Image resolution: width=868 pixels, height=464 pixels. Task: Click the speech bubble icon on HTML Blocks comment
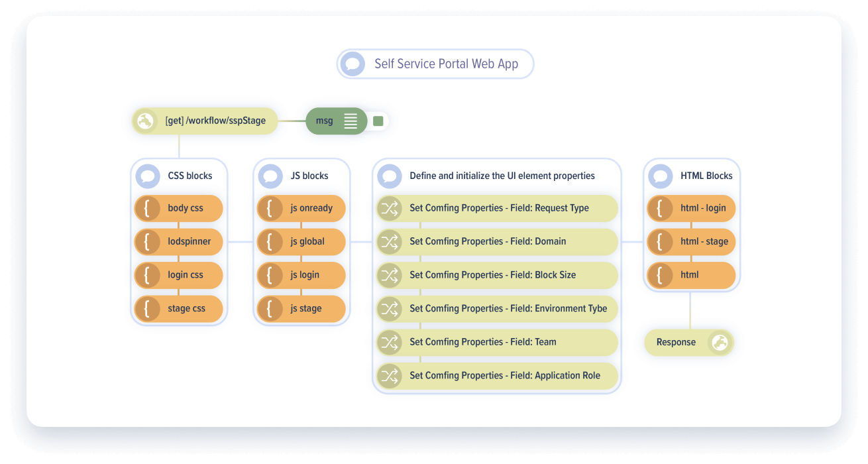click(x=661, y=176)
